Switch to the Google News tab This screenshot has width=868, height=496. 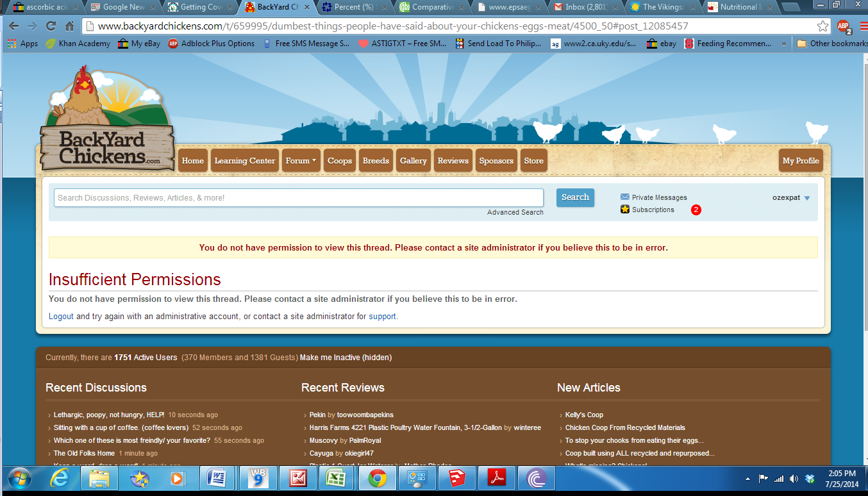[122, 7]
